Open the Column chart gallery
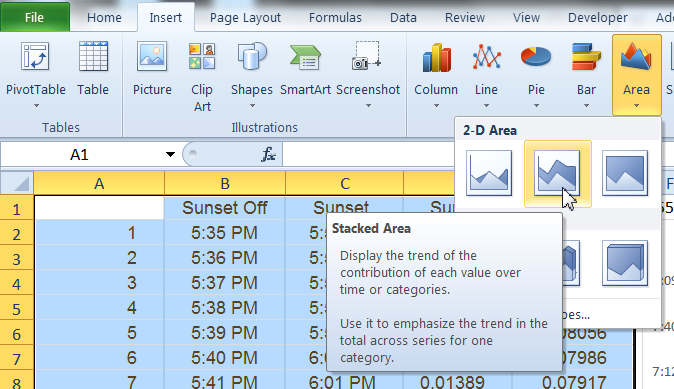This screenshot has height=389, width=674. tap(436, 74)
